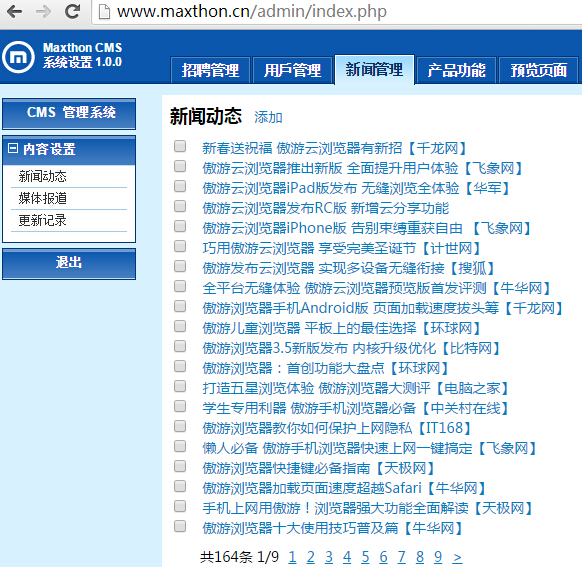582x567 pixels.
Task: Click the next page > arrow
Action: (x=457, y=557)
